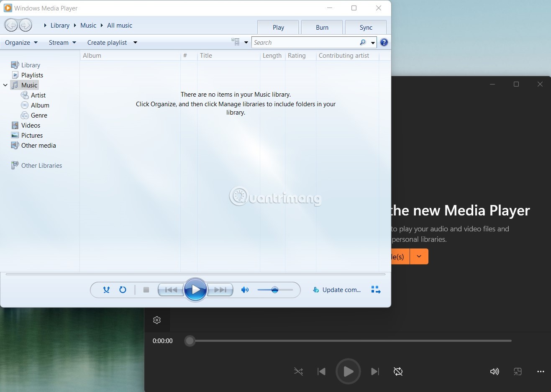This screenshot has height=392, width=551.
Task: Switch to Now Playing view
Action: click(x=376, y=290)
